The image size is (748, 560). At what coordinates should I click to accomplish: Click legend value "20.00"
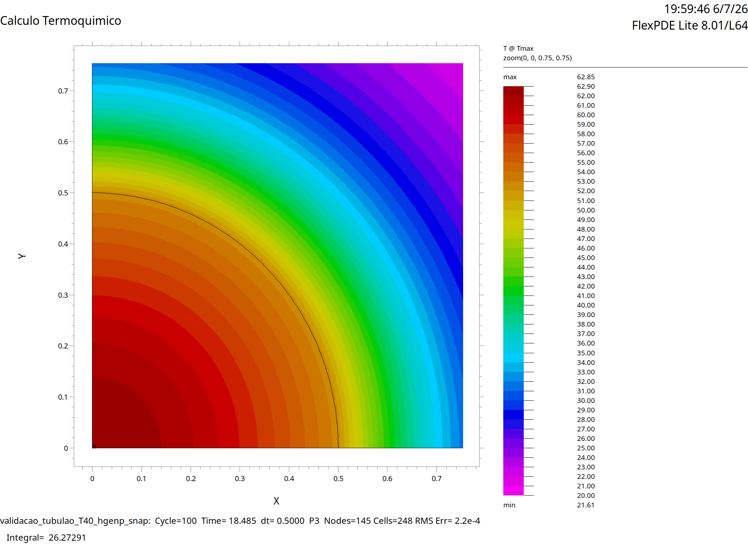586,496
